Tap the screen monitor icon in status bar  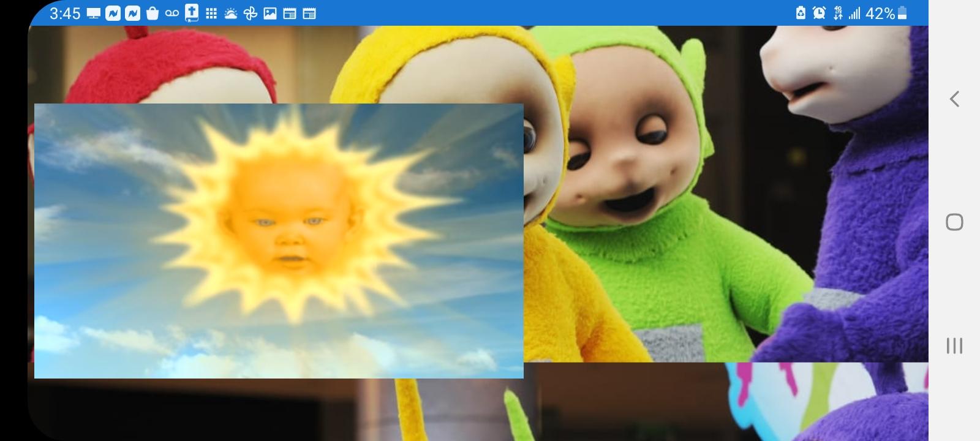(x=93, y=13)
